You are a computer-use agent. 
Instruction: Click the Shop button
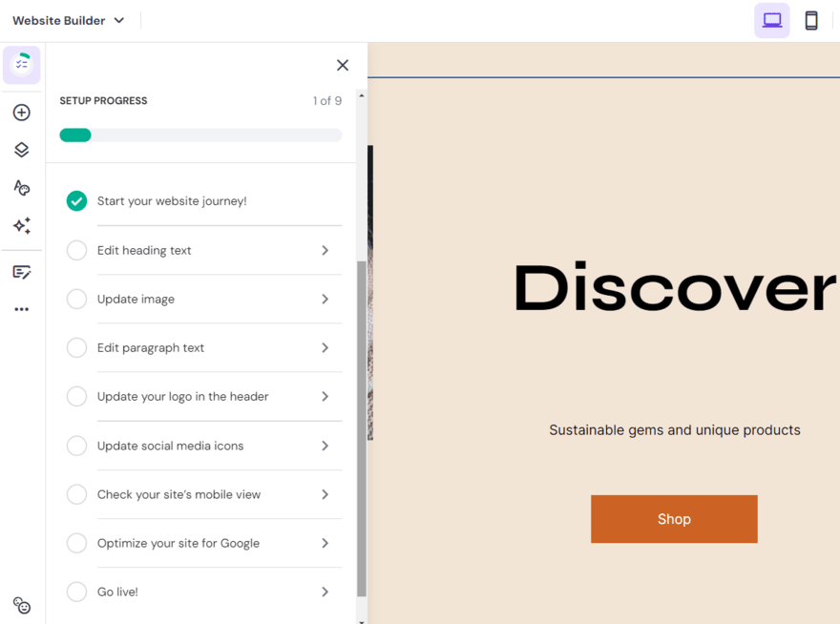(x=674, y=519)
